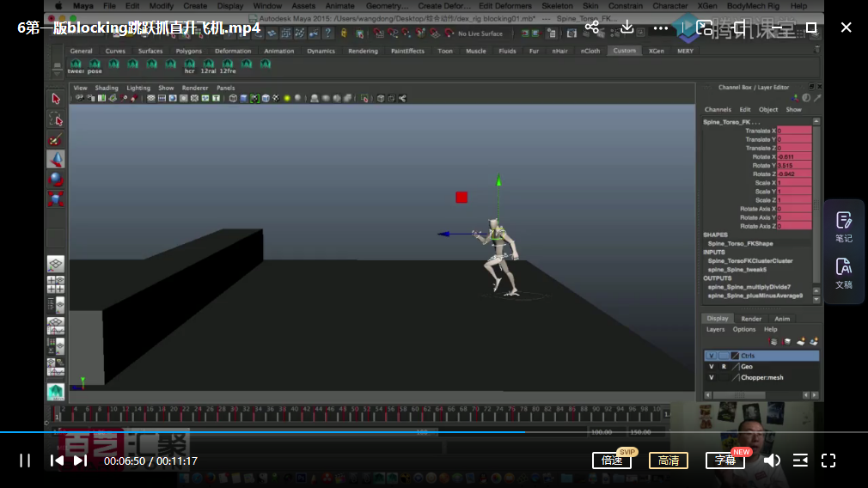Choose the Lasso select tool
The height and width of the screenshot is (488, 868).
[x=55, y=119]
